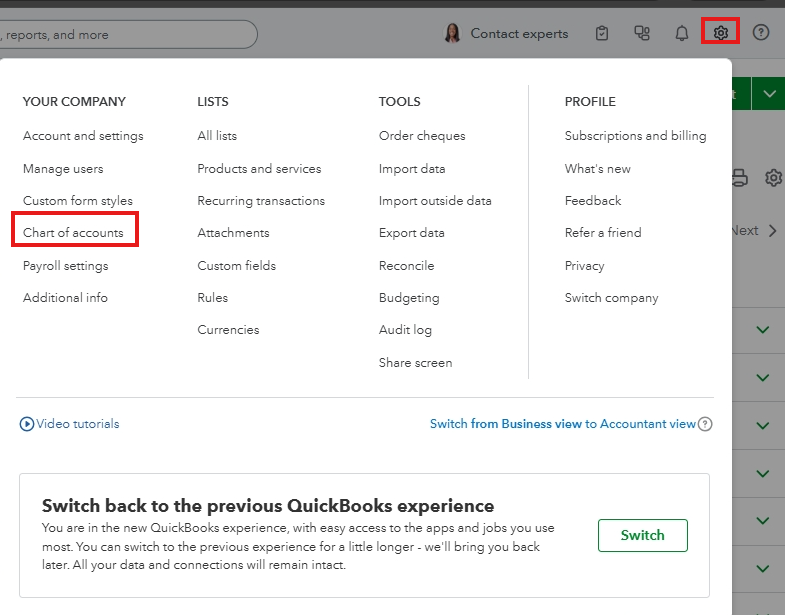Click the help question mark icon

(x=761, y=33)
